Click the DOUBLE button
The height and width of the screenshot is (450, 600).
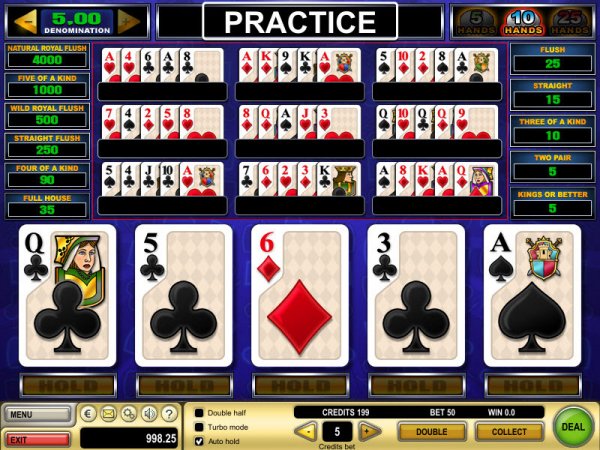click(432, 432)
